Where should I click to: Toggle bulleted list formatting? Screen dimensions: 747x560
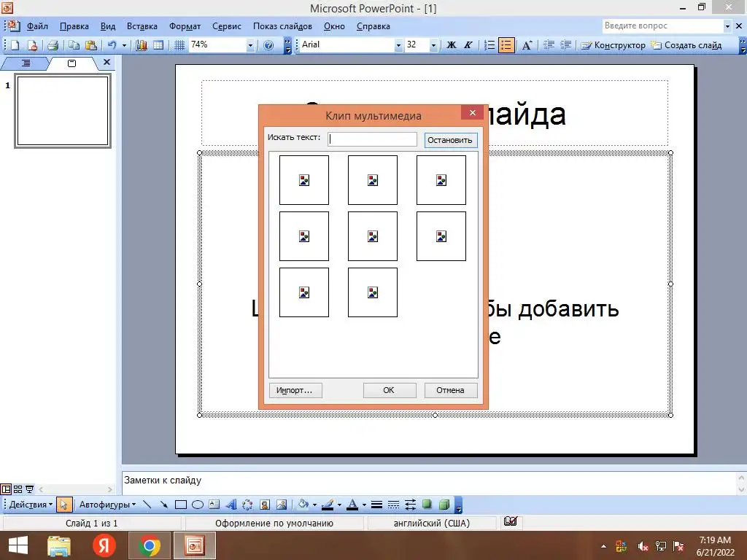coord(506,45)
